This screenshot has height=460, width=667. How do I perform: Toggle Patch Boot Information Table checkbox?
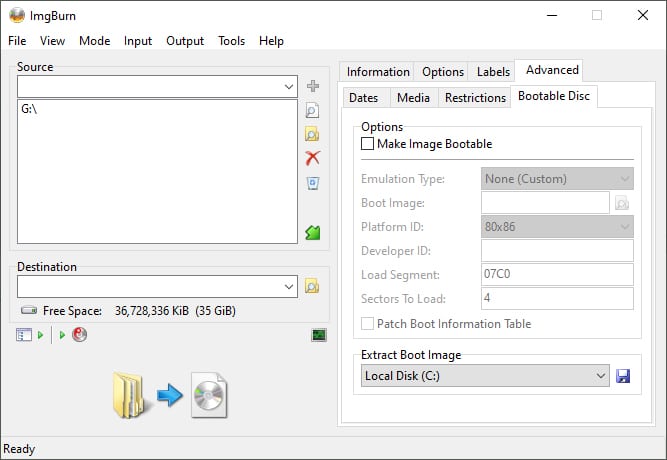pyautogui.click(x=367, y=324)
